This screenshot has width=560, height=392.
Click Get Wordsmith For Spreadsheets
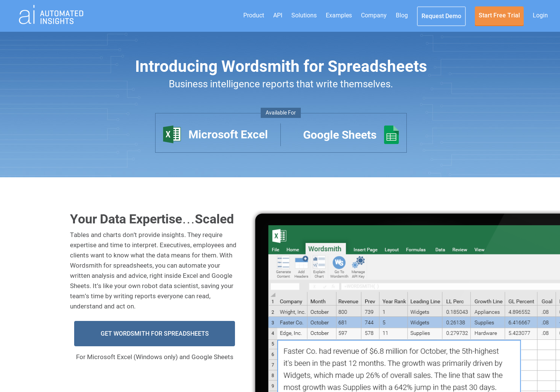tap(154, 333)
